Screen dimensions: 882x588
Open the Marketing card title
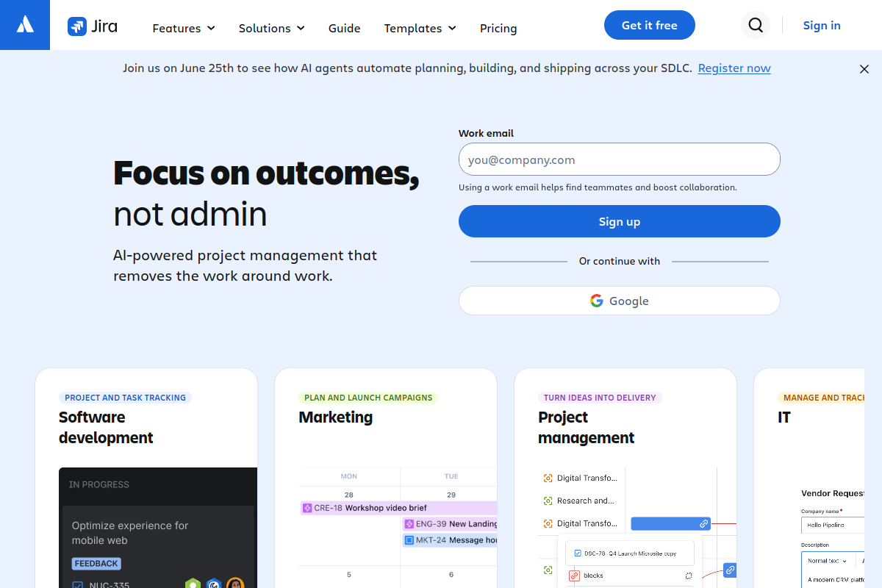(336, 417)
